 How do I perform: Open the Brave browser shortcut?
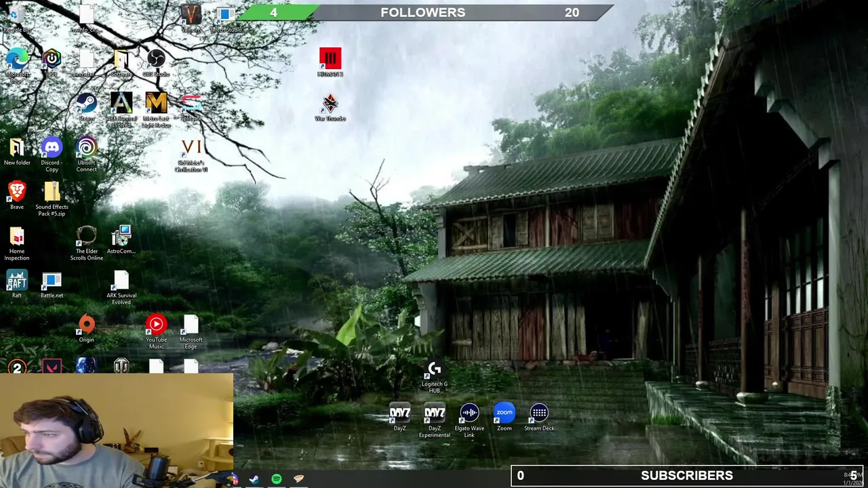tap(17, 195)
